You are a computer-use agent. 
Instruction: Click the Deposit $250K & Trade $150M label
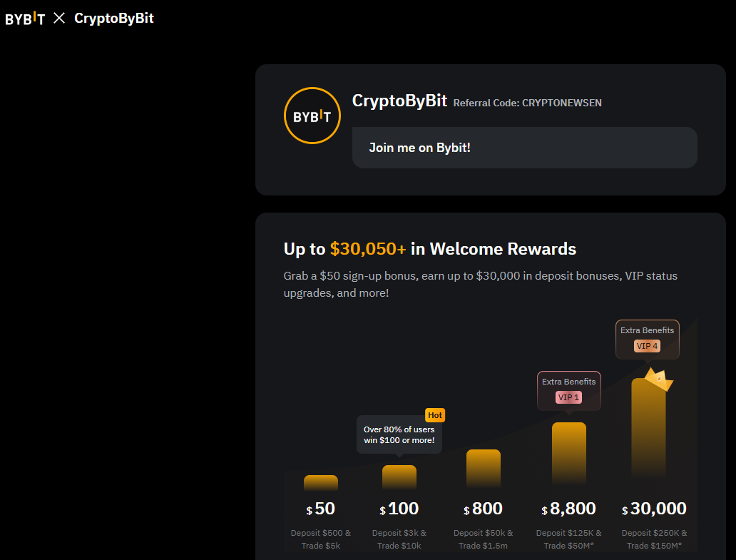654,539
